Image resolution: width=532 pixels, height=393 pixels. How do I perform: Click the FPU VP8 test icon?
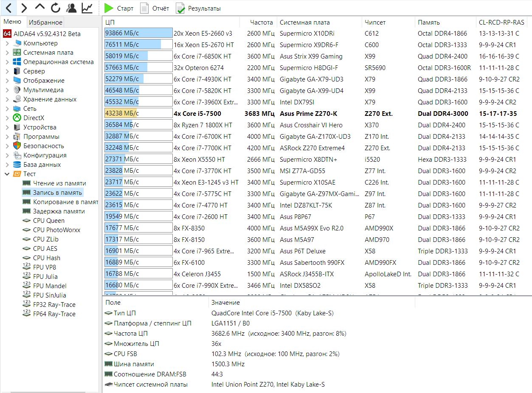point(26,267)
